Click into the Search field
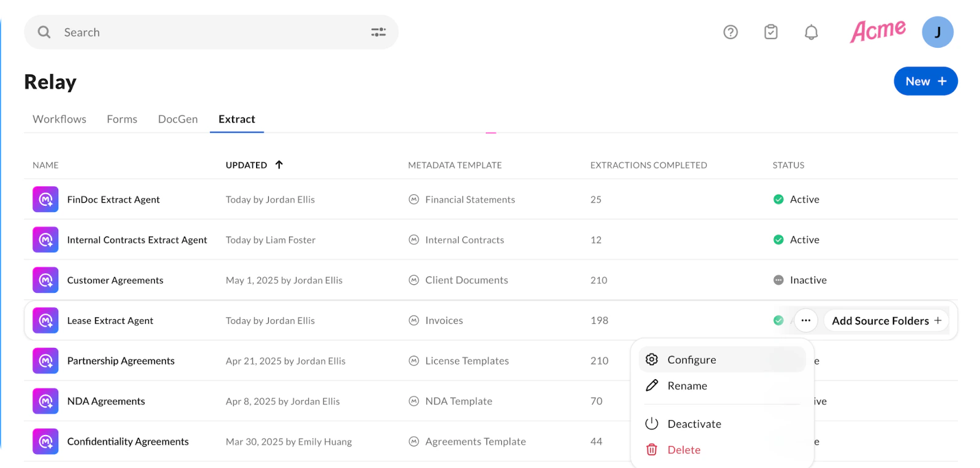Image resolution: width=980 pixels, height=468 pixels. (x=211, y=32)
